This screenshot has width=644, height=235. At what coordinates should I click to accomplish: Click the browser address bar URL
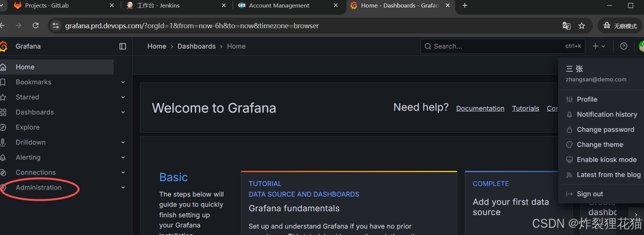192,26
